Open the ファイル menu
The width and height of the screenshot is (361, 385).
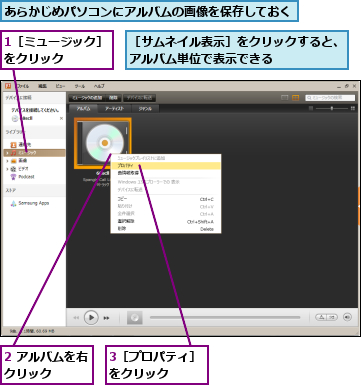tap(23, 86)
